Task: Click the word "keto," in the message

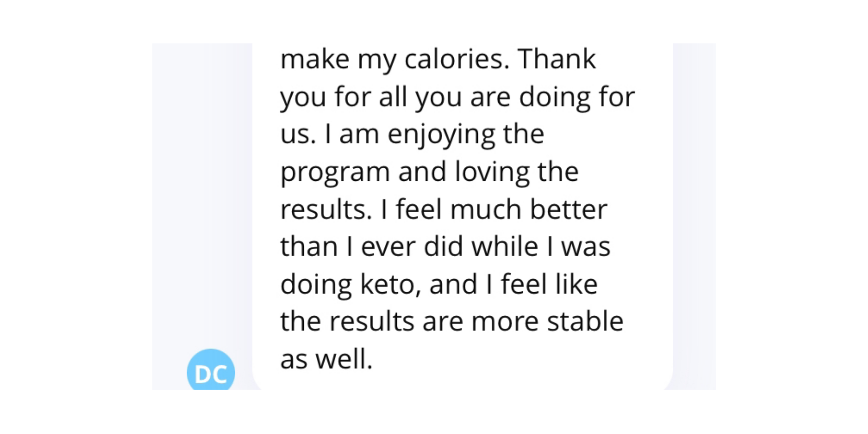Action: tap(391, 284)
